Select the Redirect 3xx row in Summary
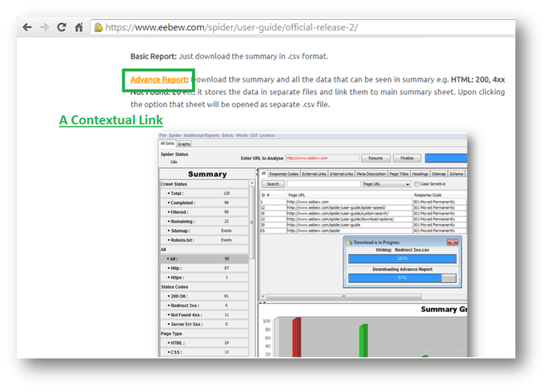Screen dimensions: 549x392 pyautogui.click(x=205, y=306)
